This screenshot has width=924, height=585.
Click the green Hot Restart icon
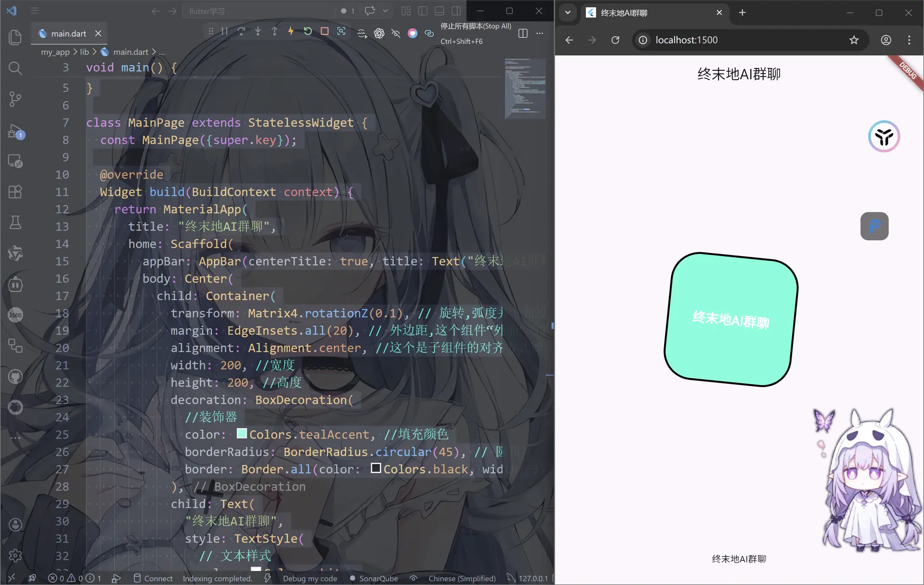click(x=308, y=31)
